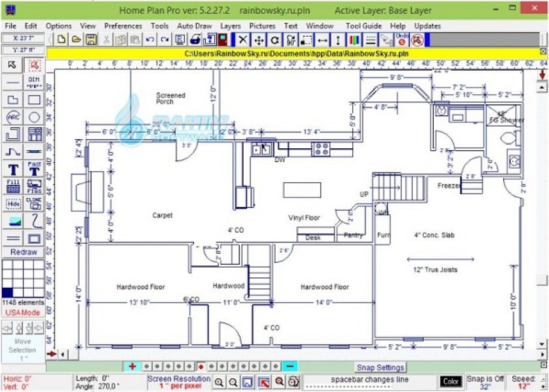549x392 pixels.
Task: Select the Arc drawing tool
Action: pos(13,116)
